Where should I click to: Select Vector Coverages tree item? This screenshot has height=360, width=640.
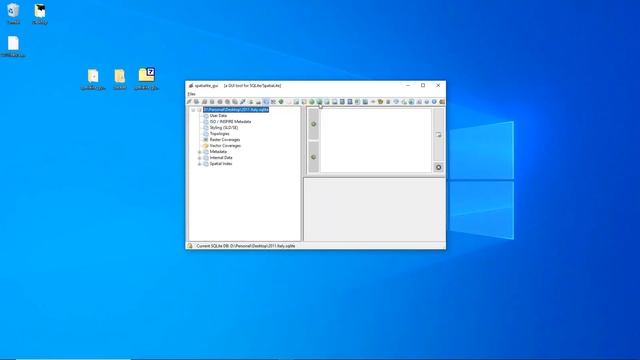225,146
